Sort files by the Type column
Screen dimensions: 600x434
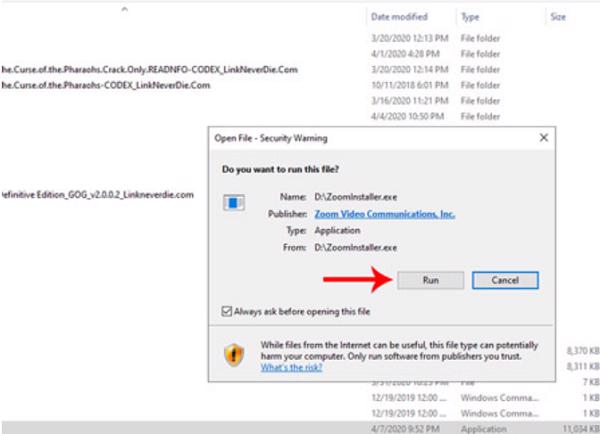coord(470,17)
